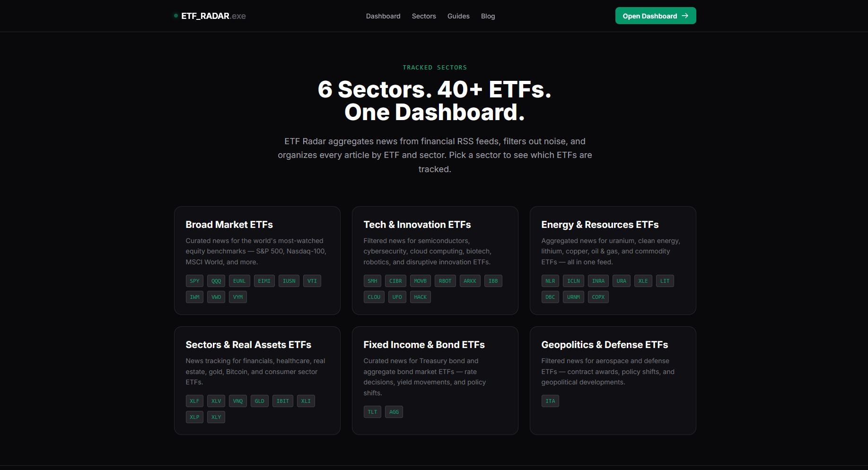Pick the XLY ticker tag
Image resolution: width=868 pixels, height=470 pixels.
pos(216,417)
